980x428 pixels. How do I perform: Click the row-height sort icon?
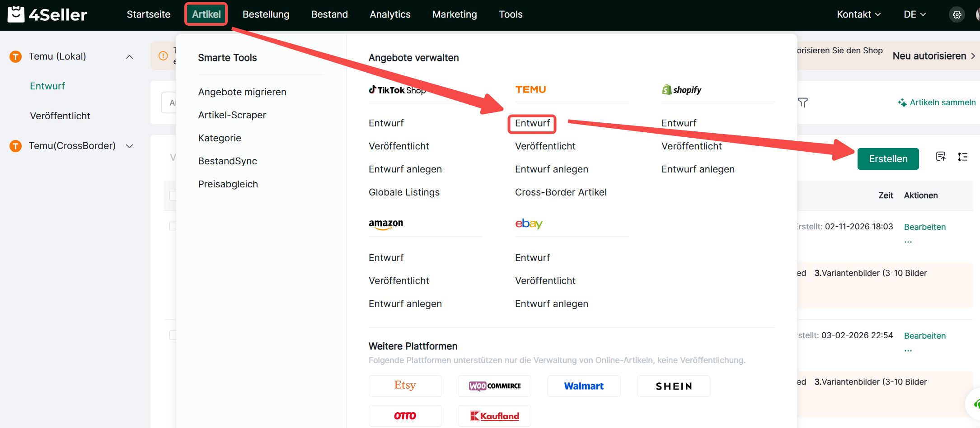pos(962,157)
